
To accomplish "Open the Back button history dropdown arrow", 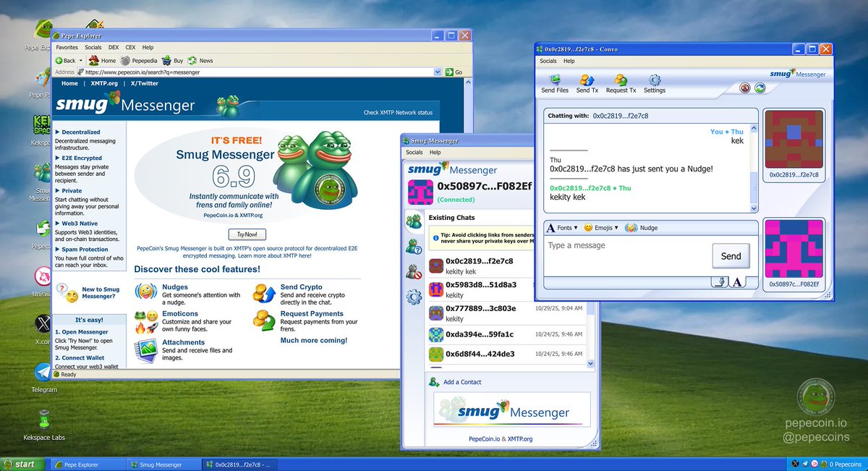I will click(81, 61).
